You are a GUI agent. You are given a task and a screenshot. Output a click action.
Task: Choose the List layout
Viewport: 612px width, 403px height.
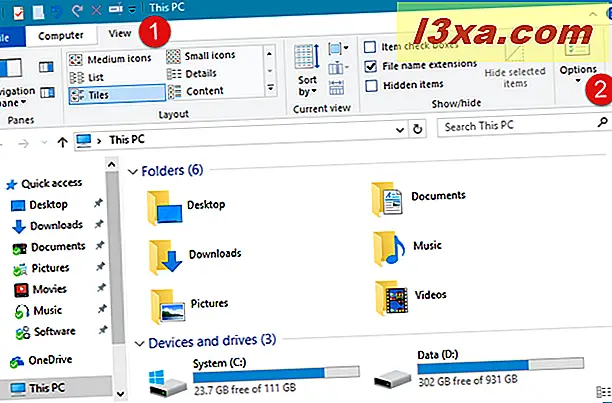point(87,77)
